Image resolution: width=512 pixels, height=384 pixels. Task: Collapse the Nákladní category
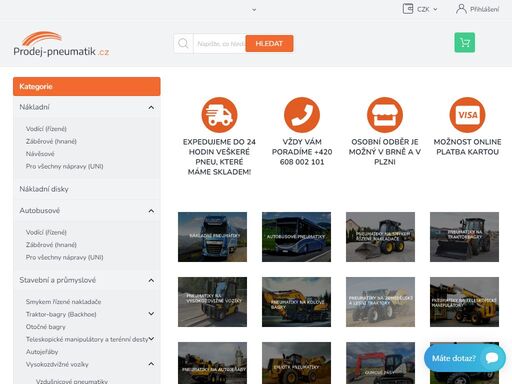coord(151,107)
